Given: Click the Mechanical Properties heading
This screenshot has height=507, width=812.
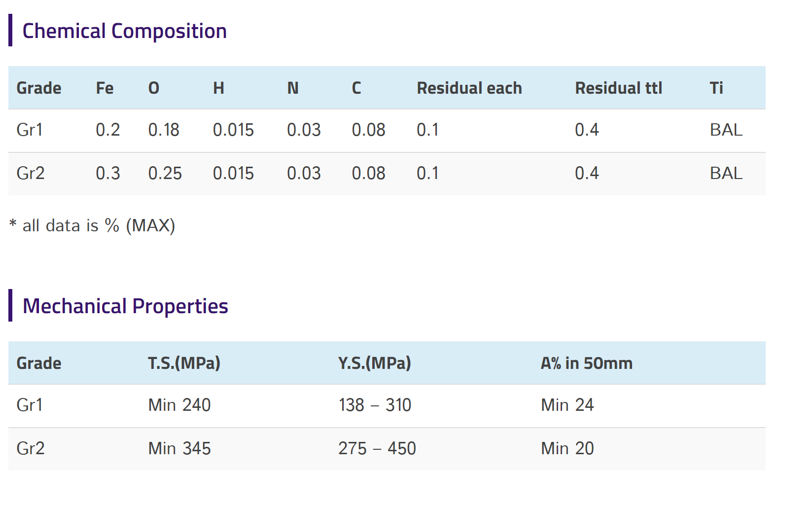Looking at the screenshot, I should click(125, 306).
